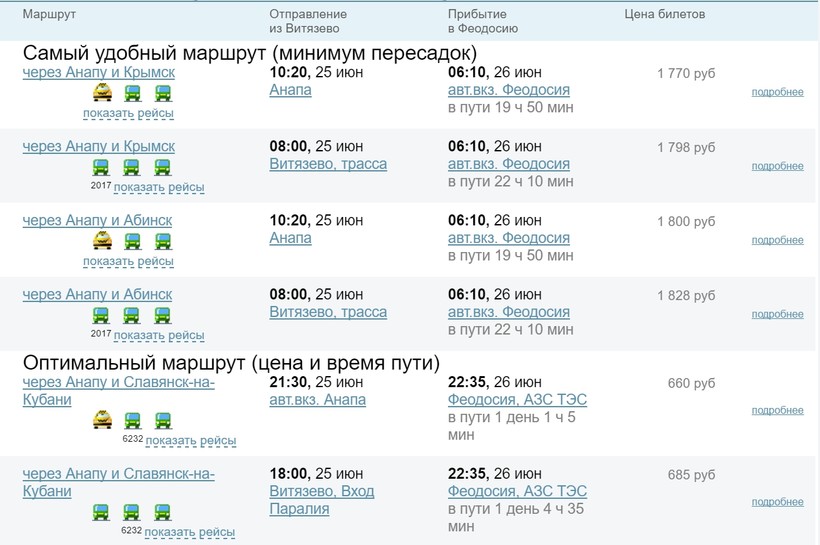Expand 'показать рейсы' for the 1 828 руб route
The image size is (820, 545).
tap(159, 334)
